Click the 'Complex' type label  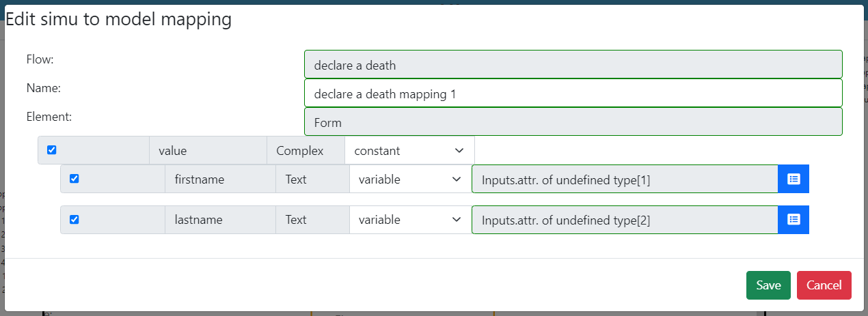point(306,150)
